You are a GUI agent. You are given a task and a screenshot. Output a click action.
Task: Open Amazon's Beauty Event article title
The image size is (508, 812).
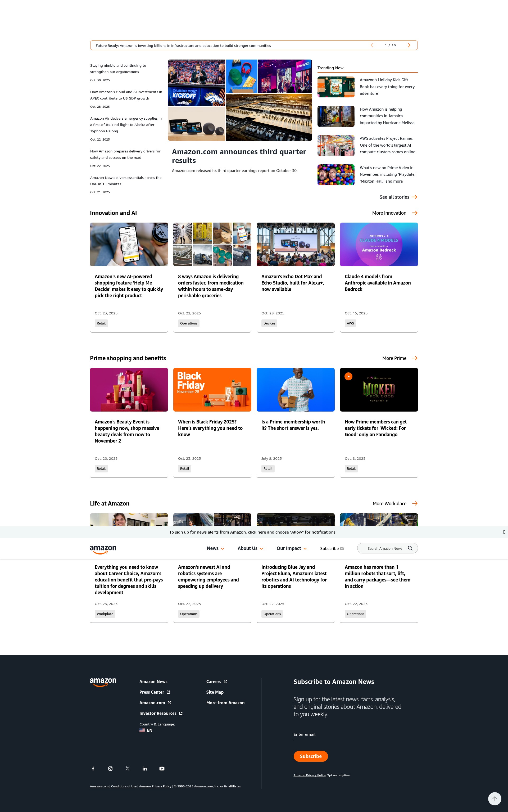coord(127,431)
